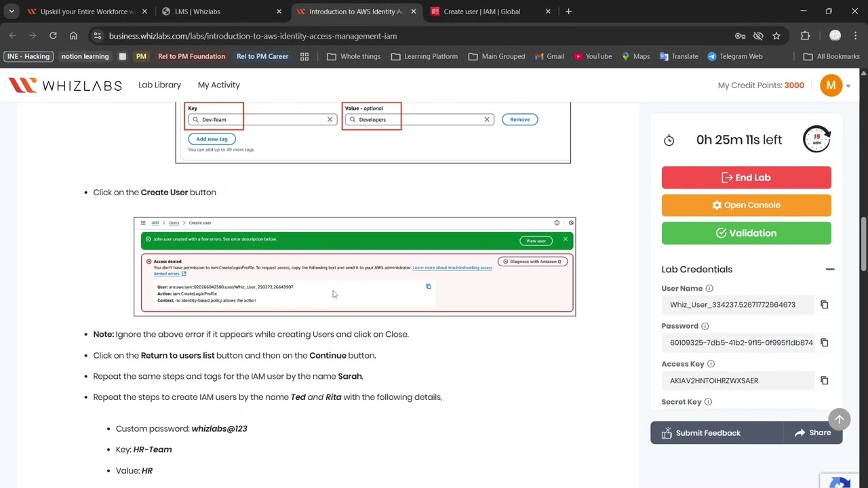Go back in browser history
The image size is (868, 488).
tap(13, 36)
